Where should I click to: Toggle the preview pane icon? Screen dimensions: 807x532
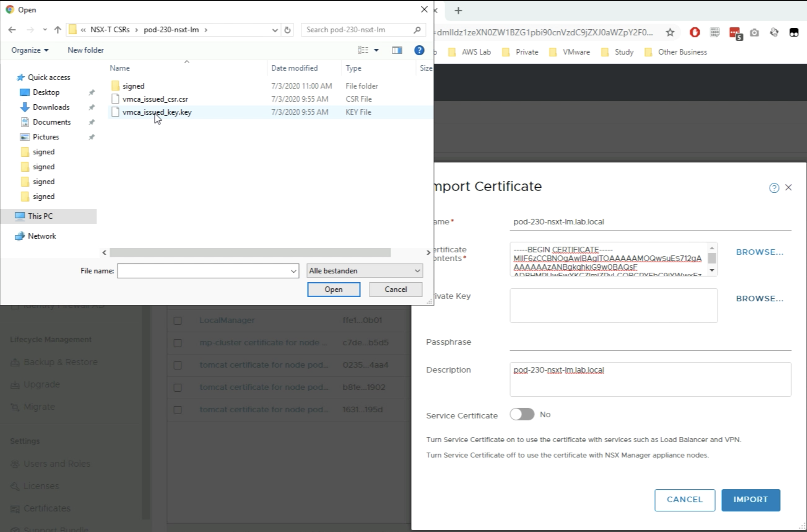point(396,50)
